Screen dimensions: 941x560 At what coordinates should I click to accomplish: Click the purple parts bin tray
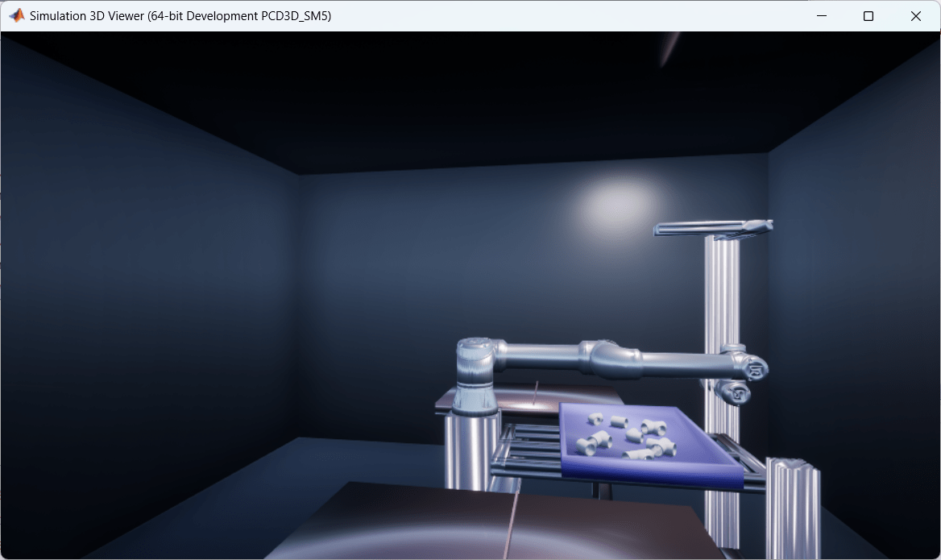coord(650,445)
